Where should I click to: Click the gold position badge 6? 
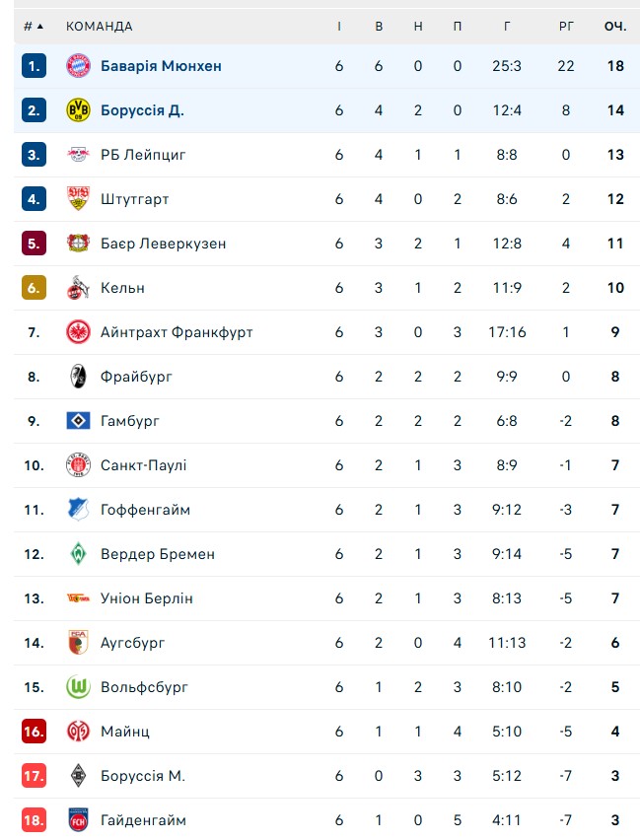coord(34,288)
